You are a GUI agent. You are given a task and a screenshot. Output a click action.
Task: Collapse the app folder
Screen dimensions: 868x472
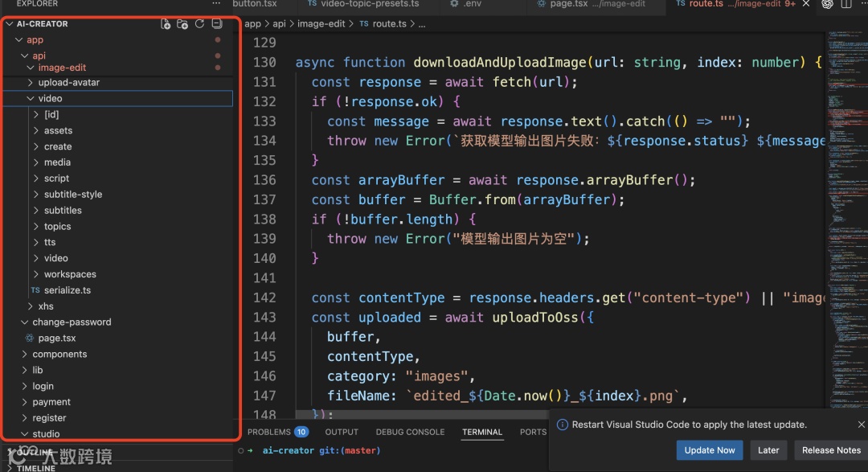[18, 40]
